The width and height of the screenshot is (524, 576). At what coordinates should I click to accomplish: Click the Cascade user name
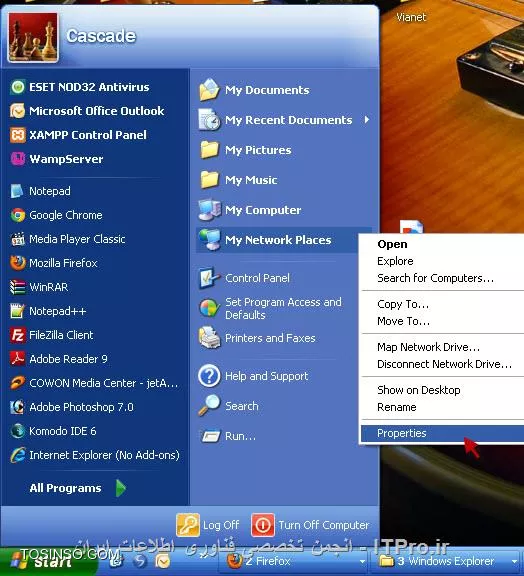(x=101, y=36)
